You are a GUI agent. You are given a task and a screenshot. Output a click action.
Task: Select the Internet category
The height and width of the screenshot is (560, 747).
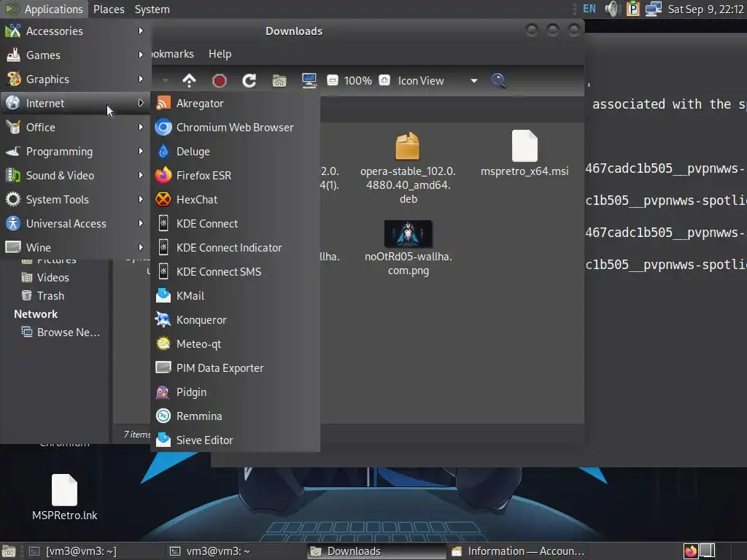point(76,104)
